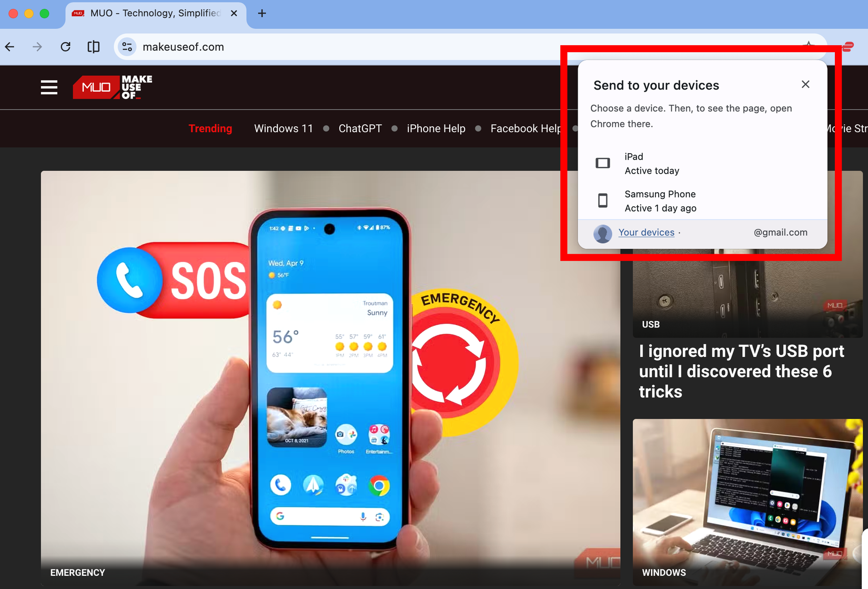Click the profile avatar in the dialog
Image resolution: width=868 pixels, height=589 pixels.
[602, 233]
